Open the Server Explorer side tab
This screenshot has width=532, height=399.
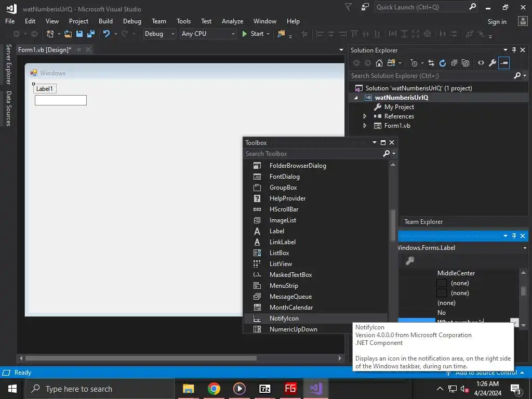[8, 64]
